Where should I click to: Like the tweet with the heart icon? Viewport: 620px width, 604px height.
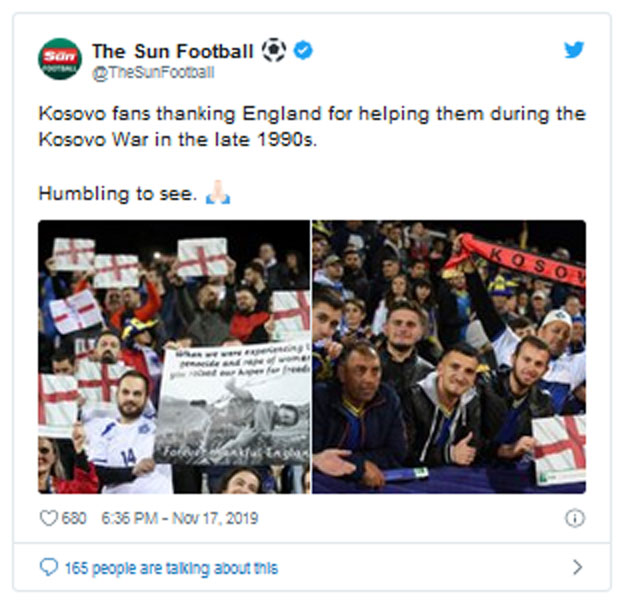(47, 518)
